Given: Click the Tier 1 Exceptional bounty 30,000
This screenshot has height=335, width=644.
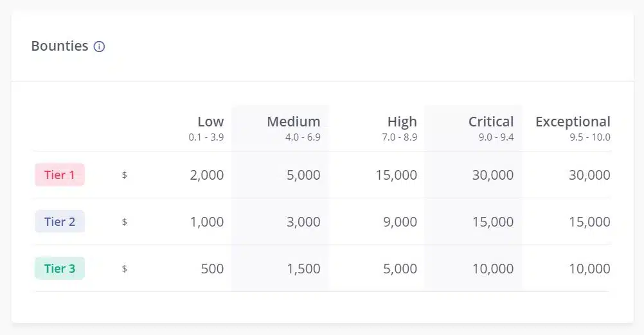Looking at the screenshot, I should [x=589, y=175].
